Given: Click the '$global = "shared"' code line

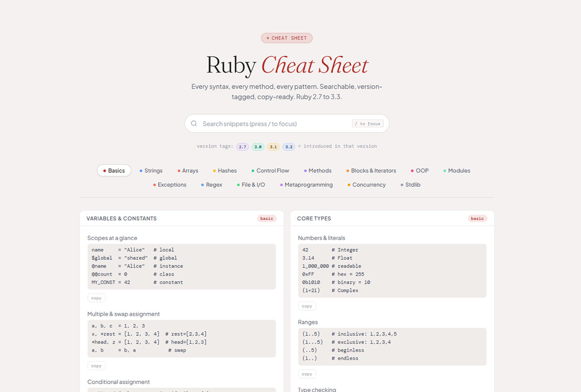Looking at the screenshot, I should pos(134,258).
